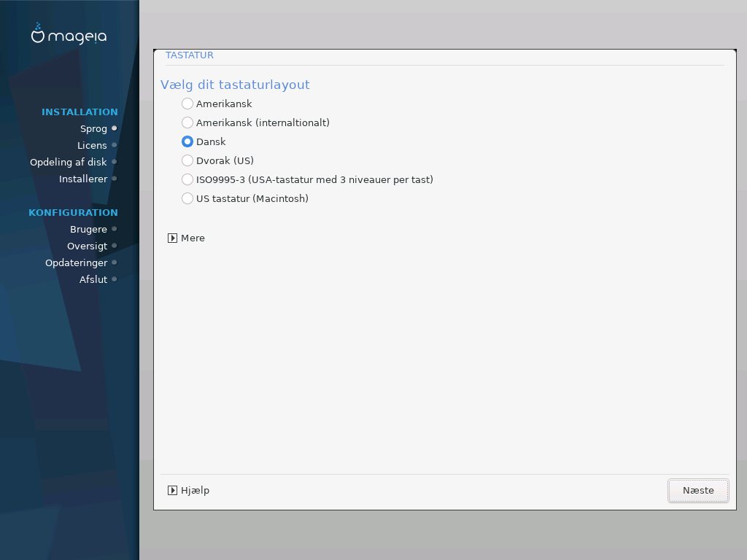
Task: Click the Sprog step label
Action: tap(93, 128)
